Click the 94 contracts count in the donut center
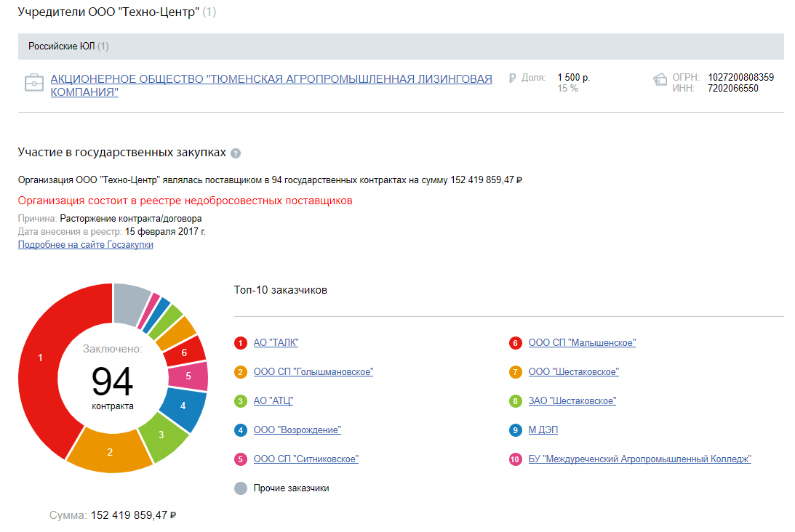The height and width of the screenshot is (532, 795). coord(113,381)
